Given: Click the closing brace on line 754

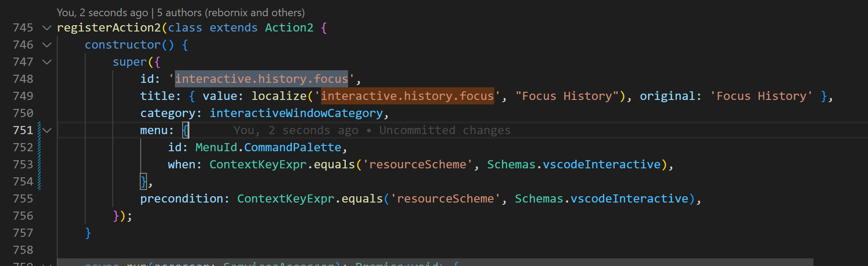Looking at the screenshot, I should click(x=143, y=182).
